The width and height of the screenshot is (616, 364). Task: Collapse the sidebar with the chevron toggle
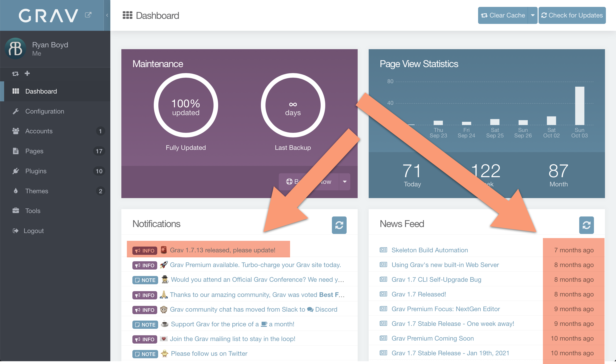107,15
